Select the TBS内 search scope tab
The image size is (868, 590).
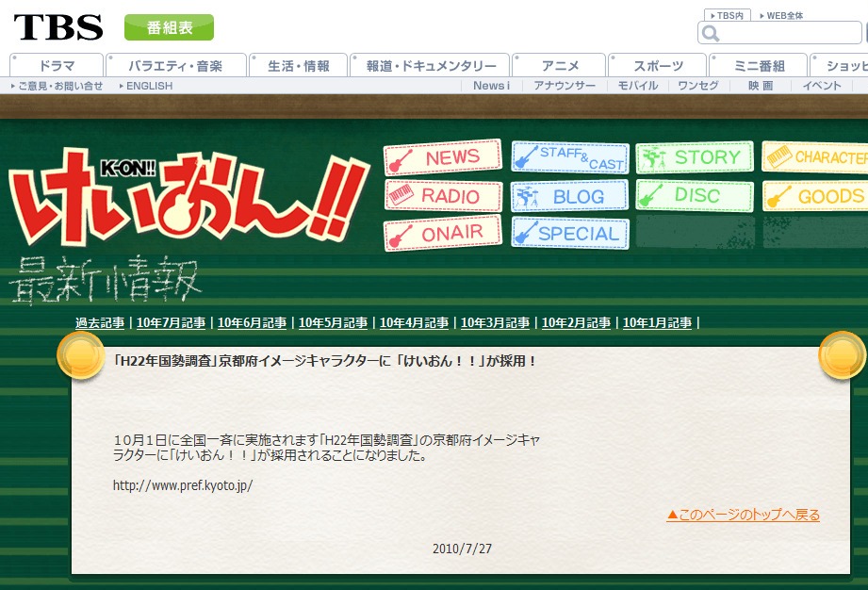727,15
